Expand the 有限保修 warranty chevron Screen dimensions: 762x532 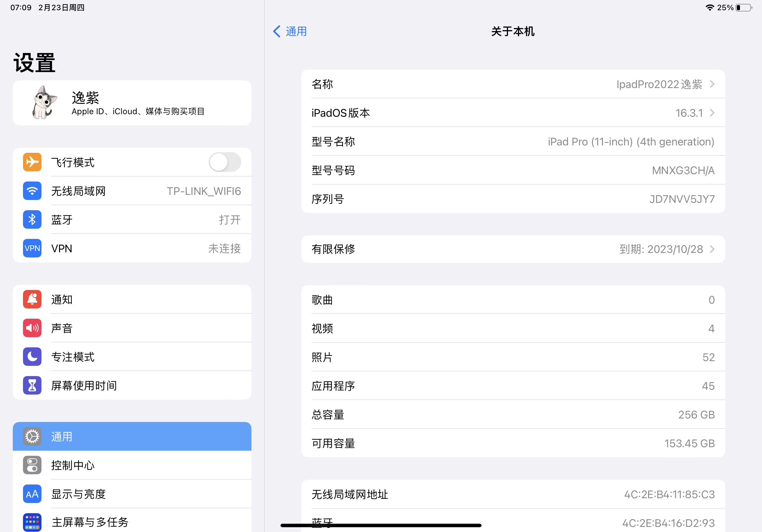pos(712,249)
